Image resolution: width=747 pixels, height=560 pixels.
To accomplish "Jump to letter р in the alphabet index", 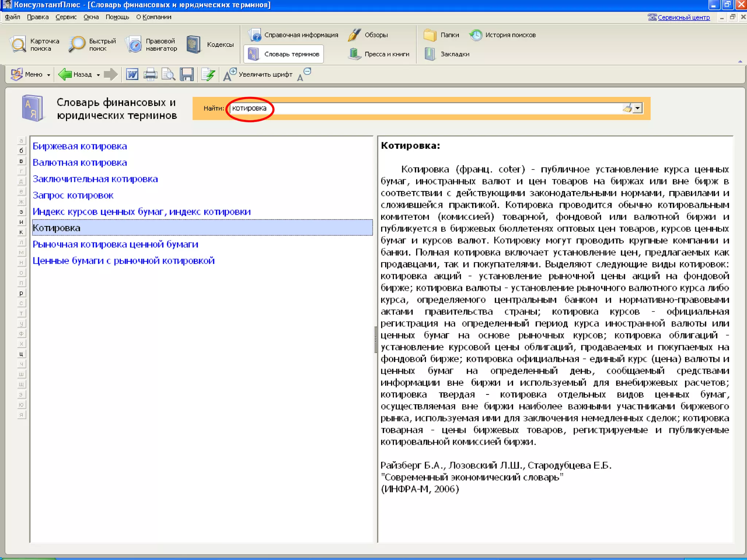I will 21,293.
